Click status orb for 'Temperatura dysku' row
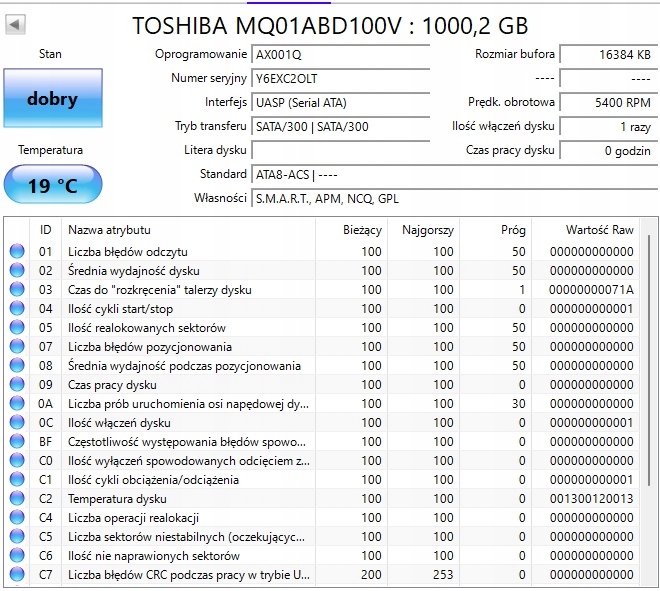The image size is (660, 591). [x=17, y=499]
